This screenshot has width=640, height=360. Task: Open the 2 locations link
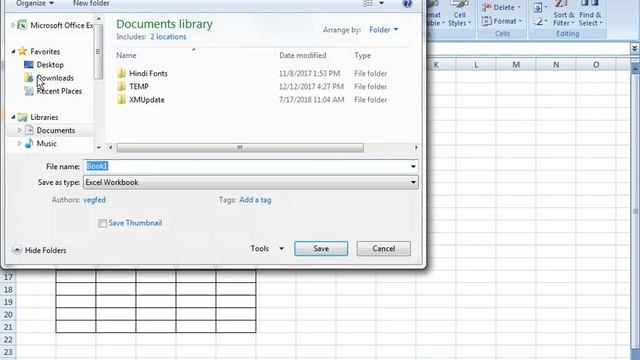(168, 37)
